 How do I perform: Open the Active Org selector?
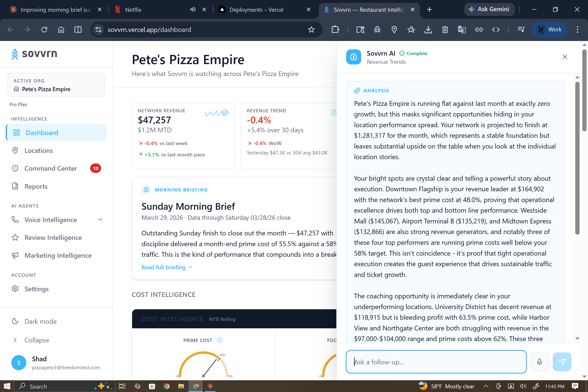pos(56,85)
